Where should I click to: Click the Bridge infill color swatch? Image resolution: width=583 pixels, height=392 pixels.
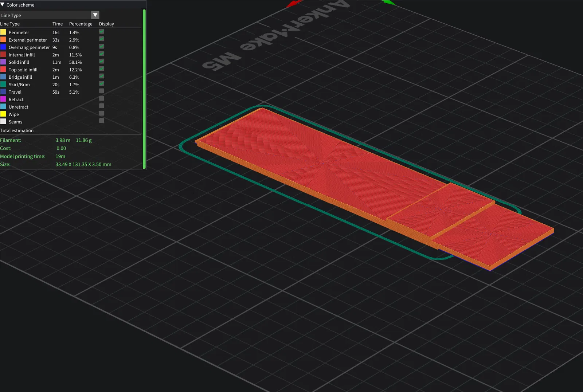click(3, 77)
